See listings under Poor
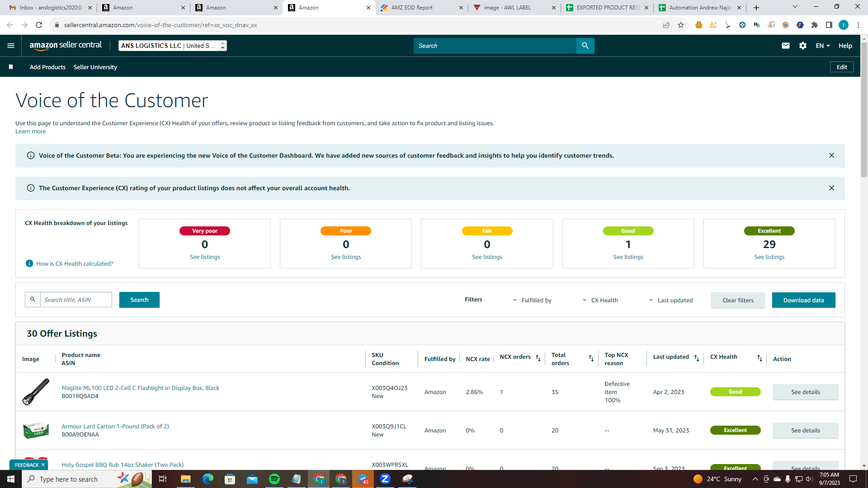Screen dimensions: 868x488 346,257
